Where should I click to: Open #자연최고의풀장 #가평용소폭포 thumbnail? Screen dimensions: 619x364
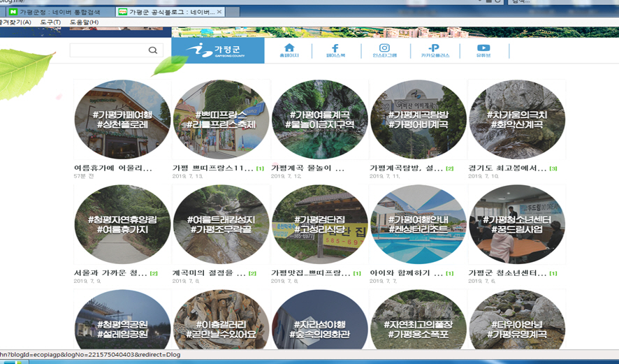(418, 320)
